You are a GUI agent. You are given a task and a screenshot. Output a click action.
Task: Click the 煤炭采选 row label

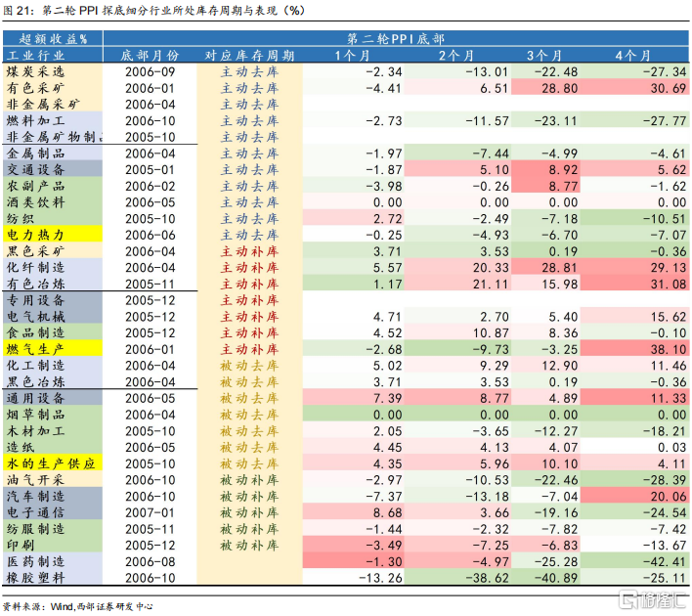click(35, 71)
